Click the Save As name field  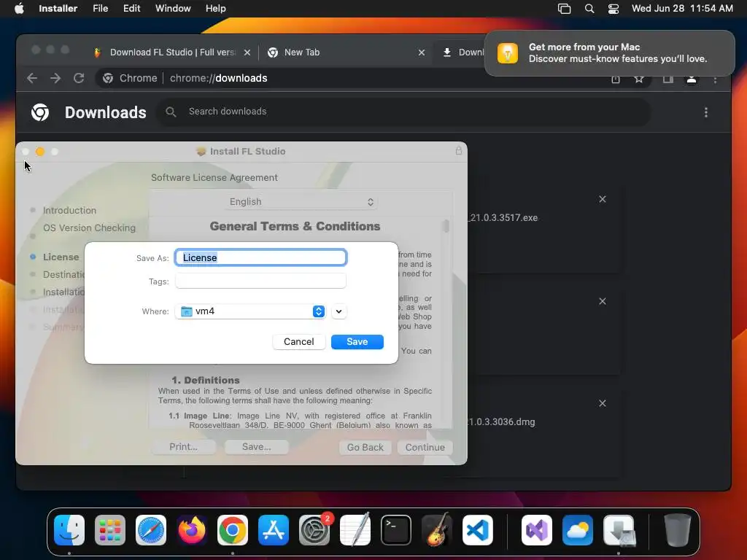pos(260,257)
